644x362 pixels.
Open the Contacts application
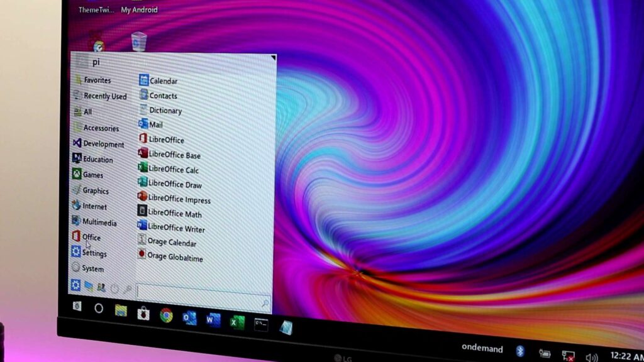(x=158, y=96)
